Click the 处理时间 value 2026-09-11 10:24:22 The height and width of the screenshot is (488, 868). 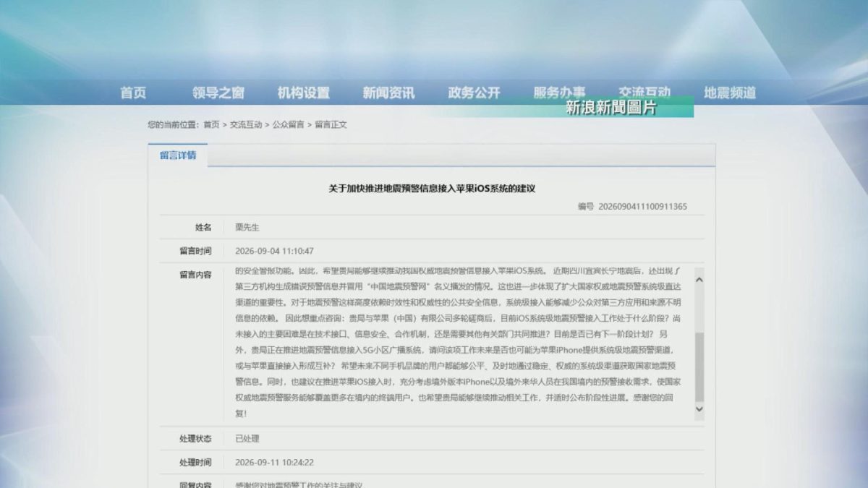[x=274, y=462]
